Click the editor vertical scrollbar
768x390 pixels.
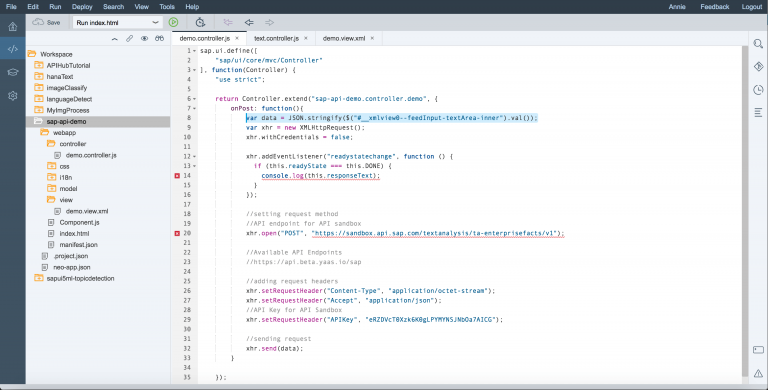745,211
